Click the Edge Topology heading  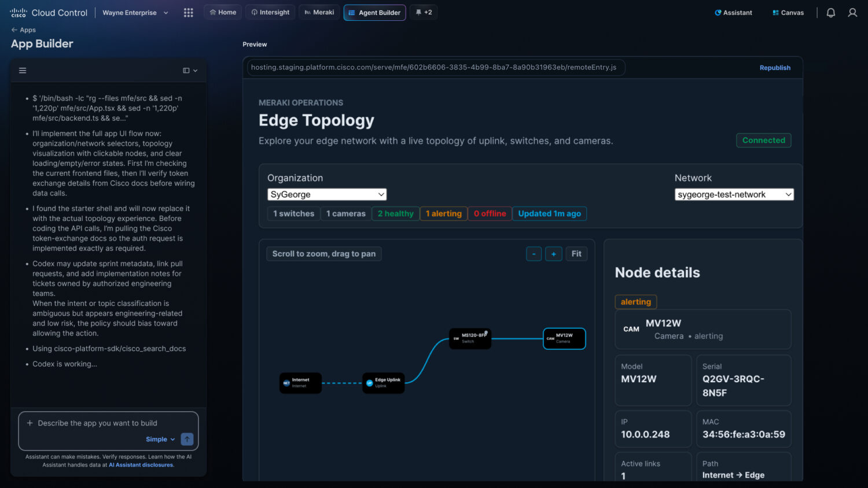click(317, 120)
